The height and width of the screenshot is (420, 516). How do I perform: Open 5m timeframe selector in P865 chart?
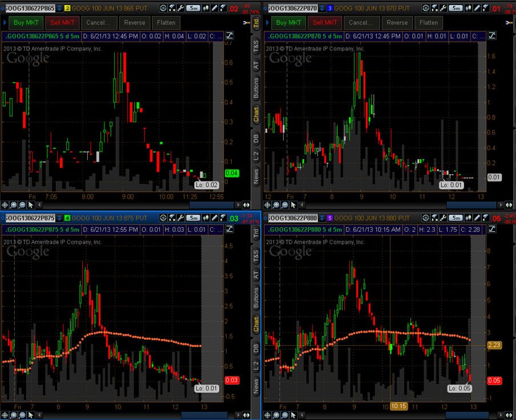(193, 8)
